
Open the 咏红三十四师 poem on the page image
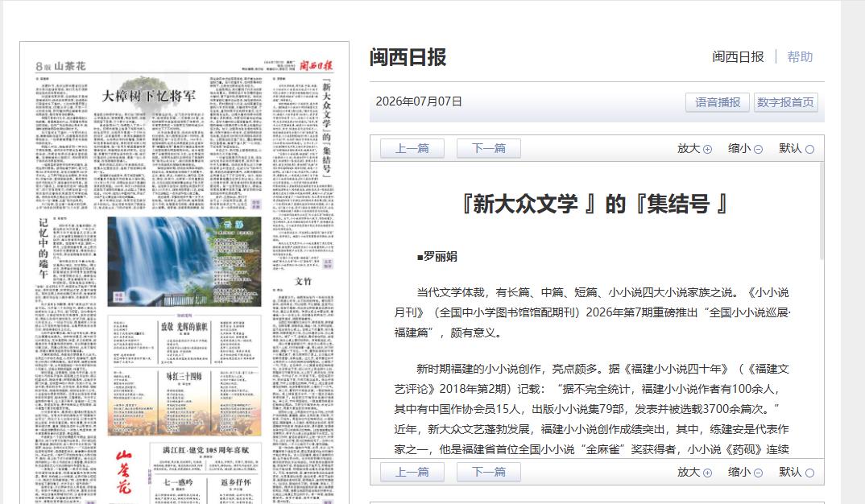184,376
